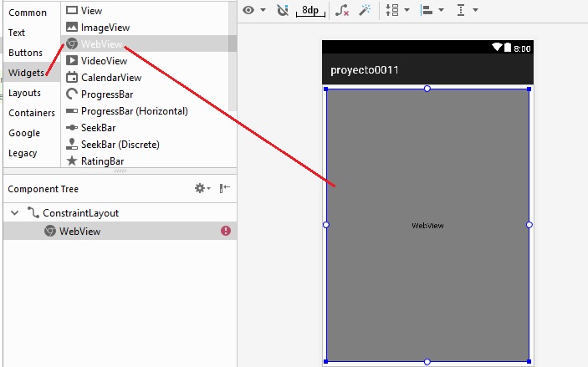Click the Infer Constraints magic wand
This screenshot has width=588, height=367.
click(365, 10)
